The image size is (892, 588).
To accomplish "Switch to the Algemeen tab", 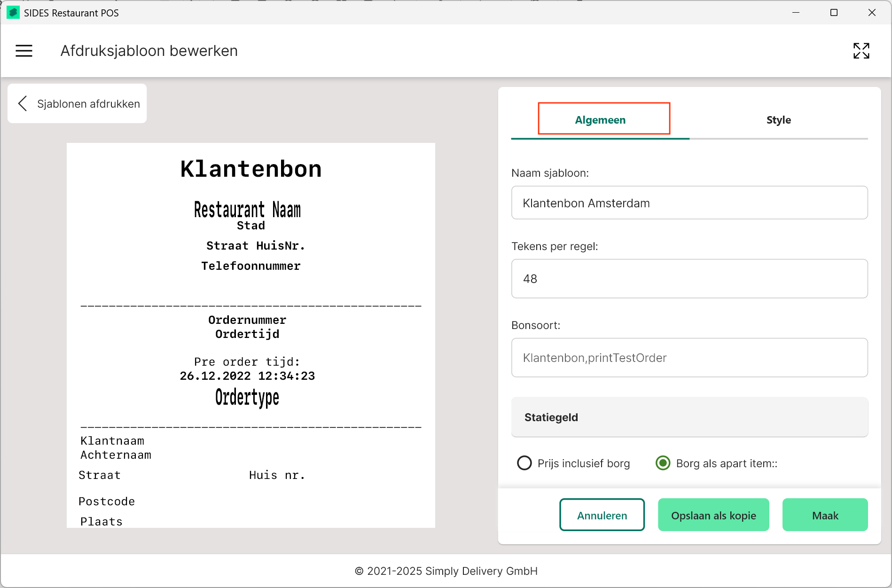I will [x=600, y=120].
